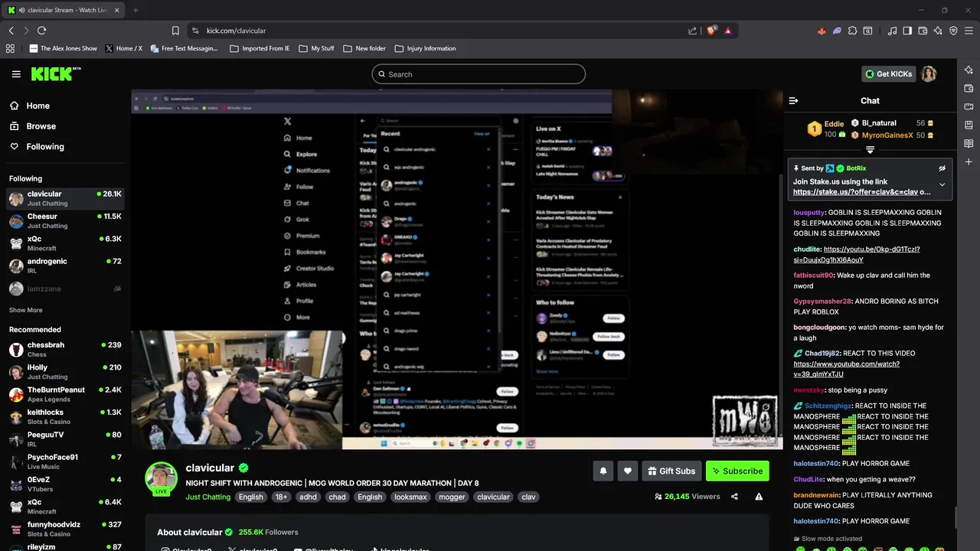This screenshot has width=980, height=551.
Task: Open the Kick hamburger sidebar menu
Action: click(16, 74)
